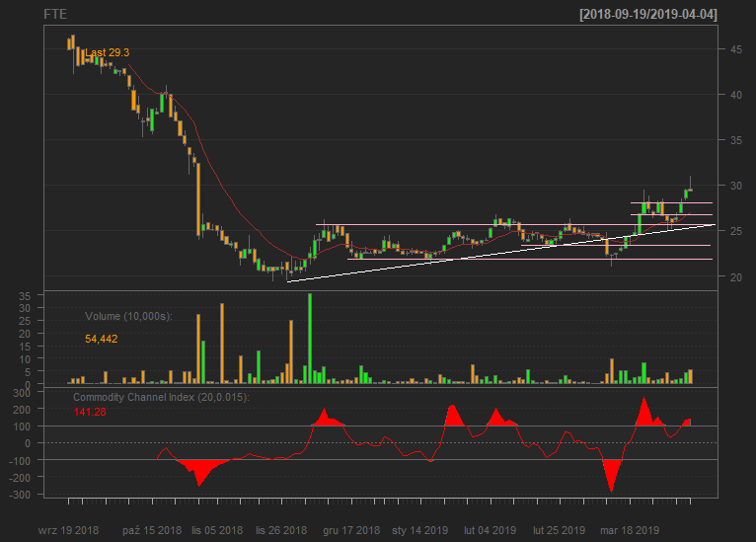The height and width of the screenshot is (542, 756).
Task: Click the price axis label 30
Action: [735, 186]
